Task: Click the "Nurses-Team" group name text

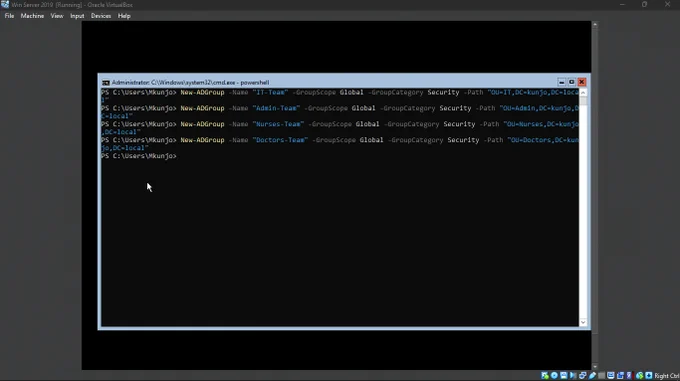Action: [x=278, y=124]
